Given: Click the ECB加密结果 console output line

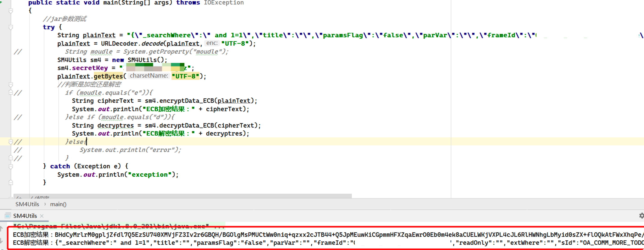Looking at the screenshot, I should click(329, 235).
